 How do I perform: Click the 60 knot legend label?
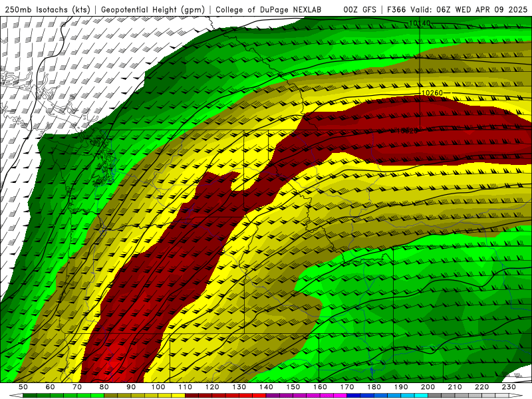coord(50,387)
